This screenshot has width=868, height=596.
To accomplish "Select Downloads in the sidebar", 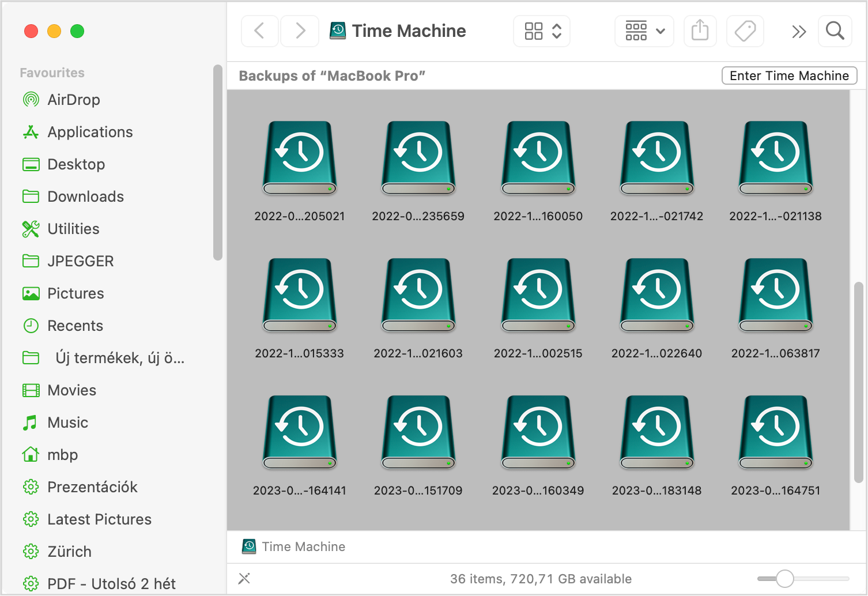I will point(85,197).
